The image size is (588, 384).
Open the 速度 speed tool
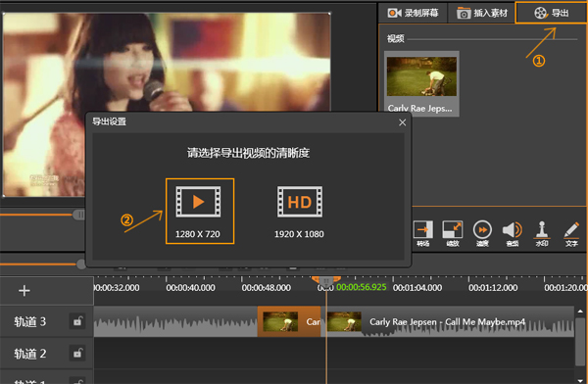click(482, 233)
